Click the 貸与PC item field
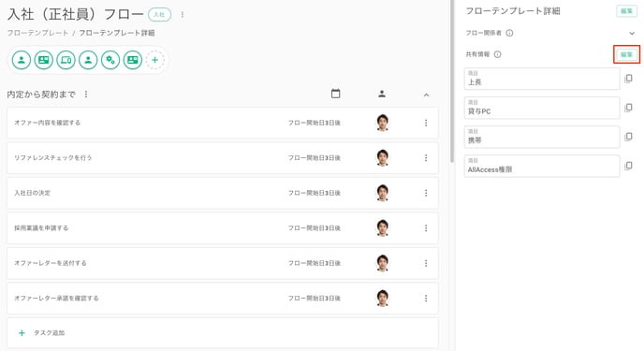Image resolution: width=644 pixels, height=351 pixels. click(x=542, y=108)
